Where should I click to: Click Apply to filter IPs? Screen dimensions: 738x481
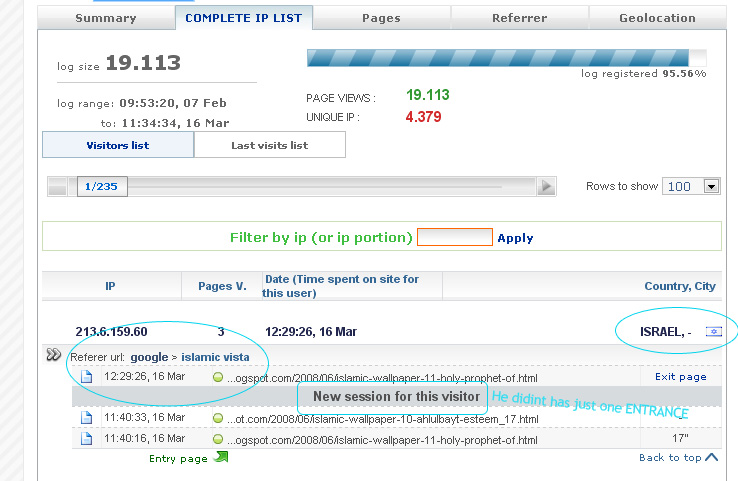[x=515, y=238]
